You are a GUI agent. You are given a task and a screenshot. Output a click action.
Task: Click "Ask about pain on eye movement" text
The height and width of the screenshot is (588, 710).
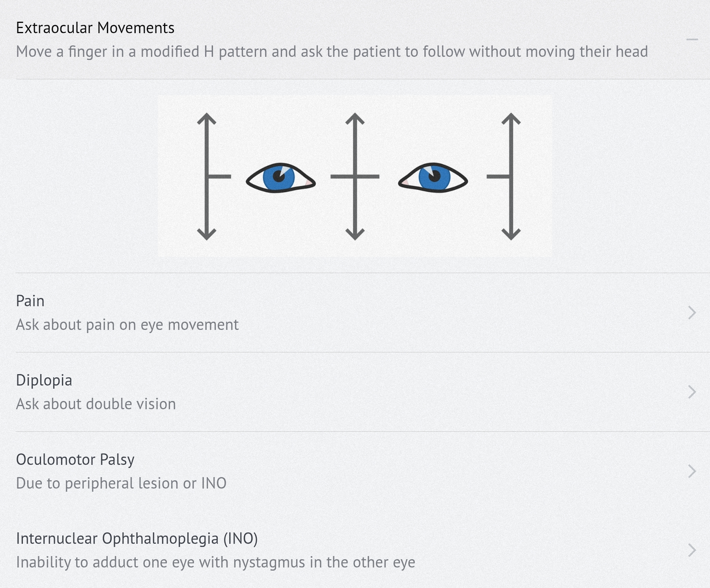pyautogui.click(x=127, y=325)
